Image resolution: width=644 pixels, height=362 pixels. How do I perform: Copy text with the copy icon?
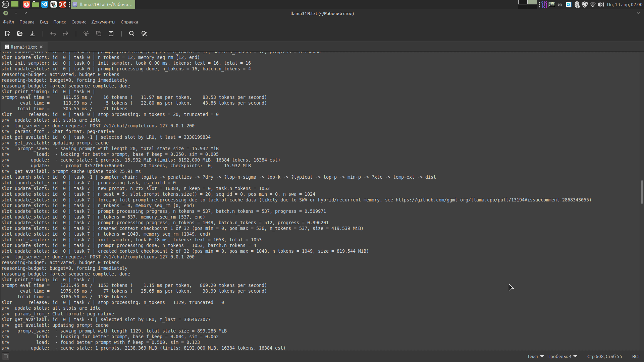98,34
